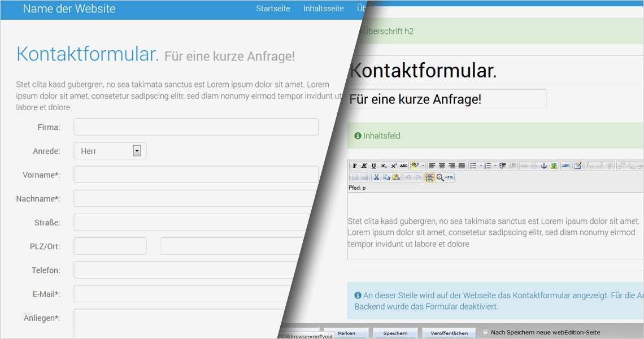
Task: Click into the Anliegen text area
Action: (179, 324)
